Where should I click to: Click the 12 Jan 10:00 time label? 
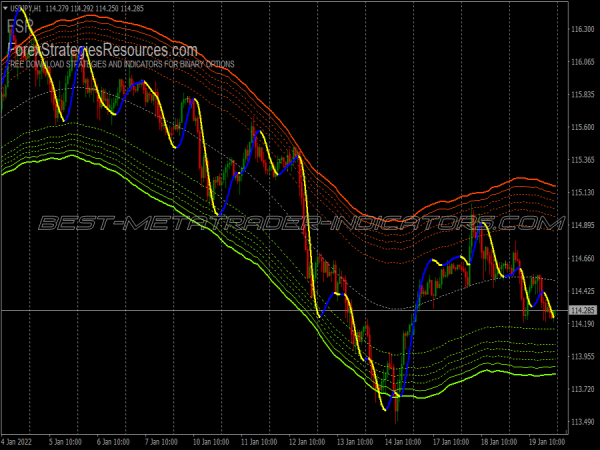[x=307, y=442]
